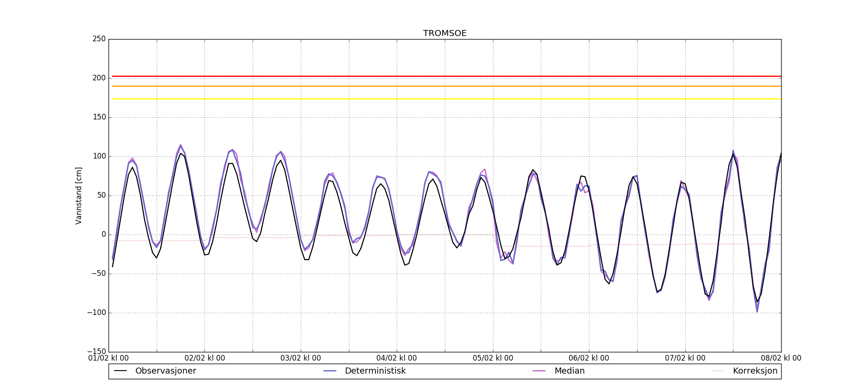
Task: Select the Korreksjon legend label
Action: [755, 371]
